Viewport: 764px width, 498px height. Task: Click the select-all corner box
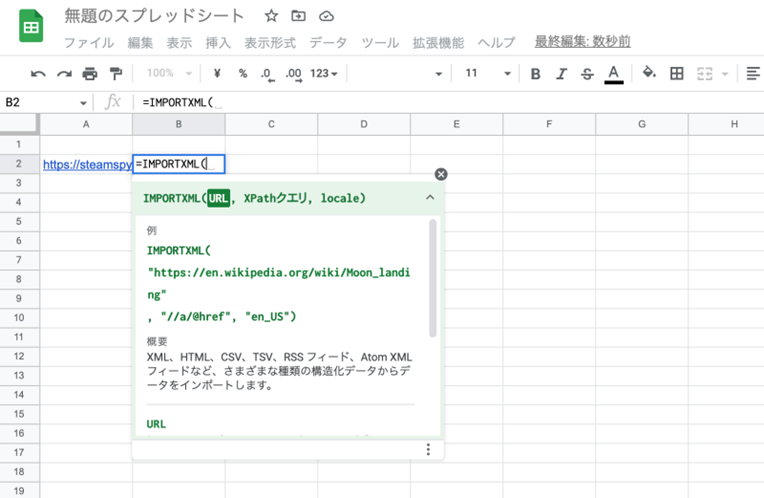tap(19, 124)
